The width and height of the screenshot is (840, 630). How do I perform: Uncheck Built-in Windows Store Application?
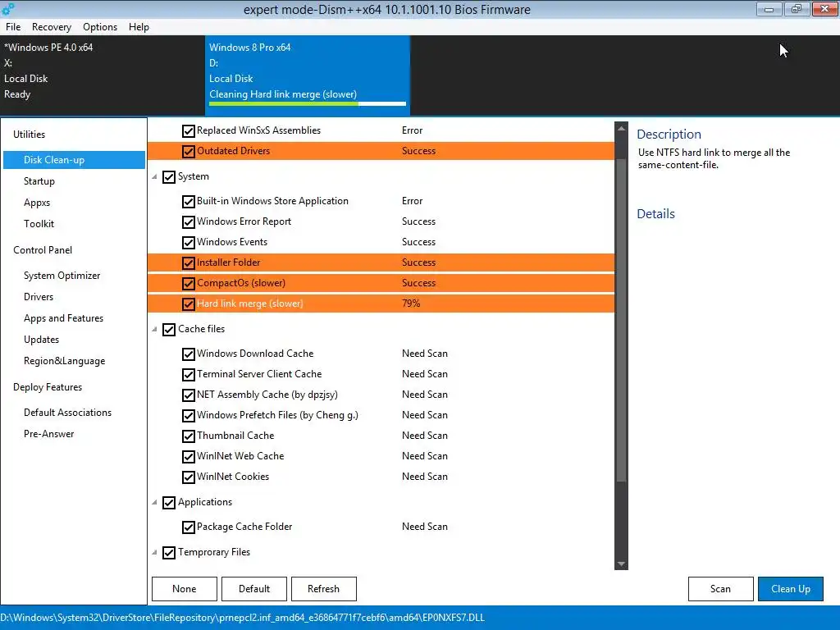(x=188, y=202)
